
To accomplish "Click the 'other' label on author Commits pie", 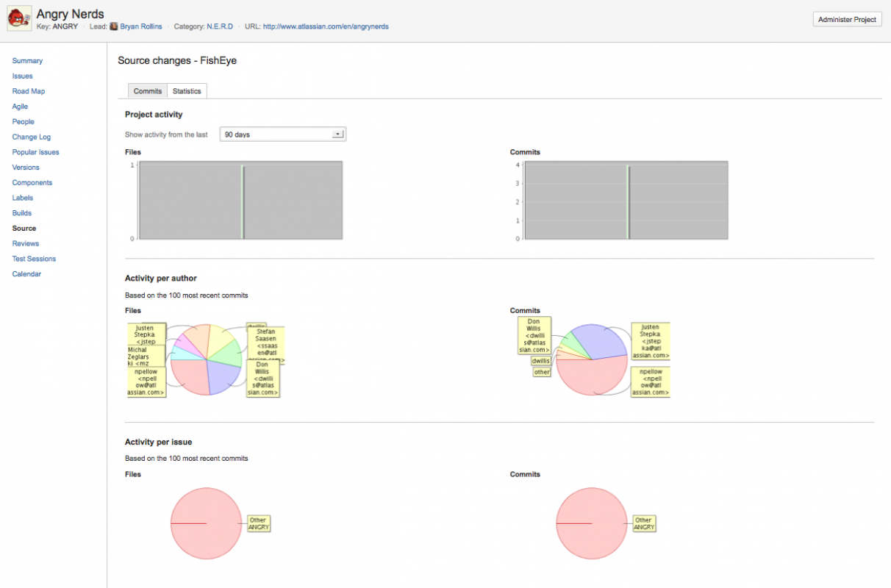I will pos(542,372).
